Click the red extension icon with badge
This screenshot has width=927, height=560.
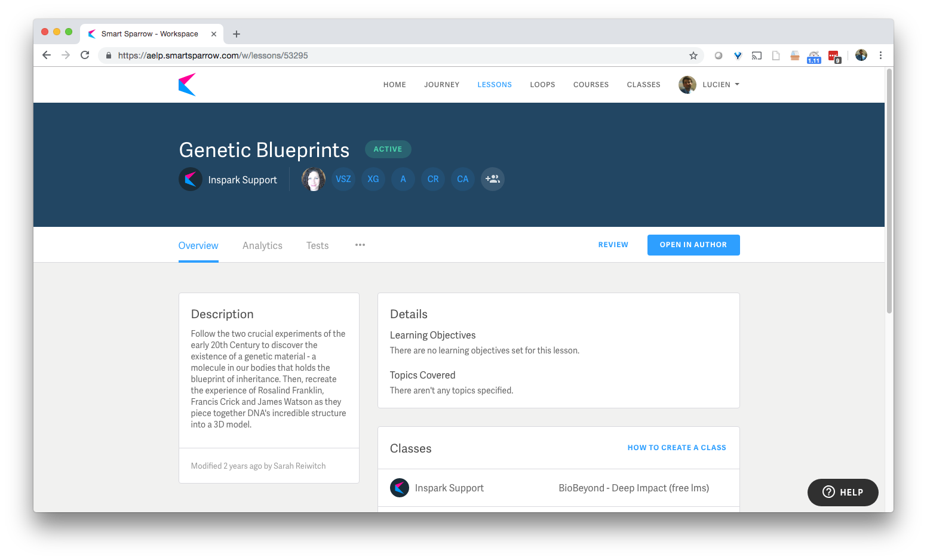[x=834, y=56]
